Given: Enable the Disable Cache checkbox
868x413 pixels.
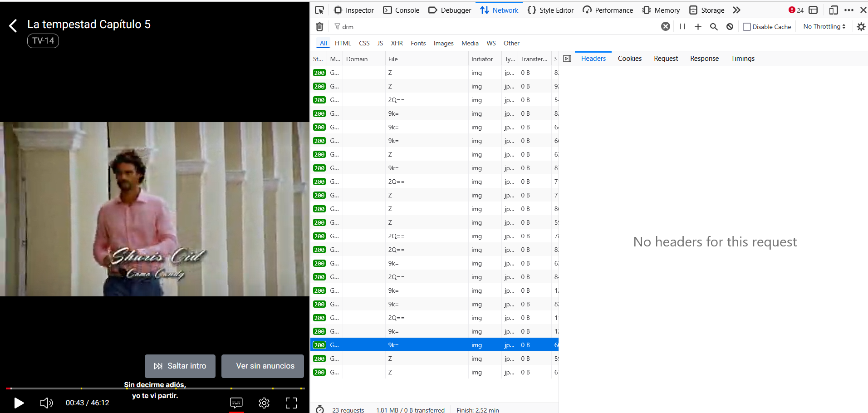Looking at the screenshot, I should pos(747,27).
